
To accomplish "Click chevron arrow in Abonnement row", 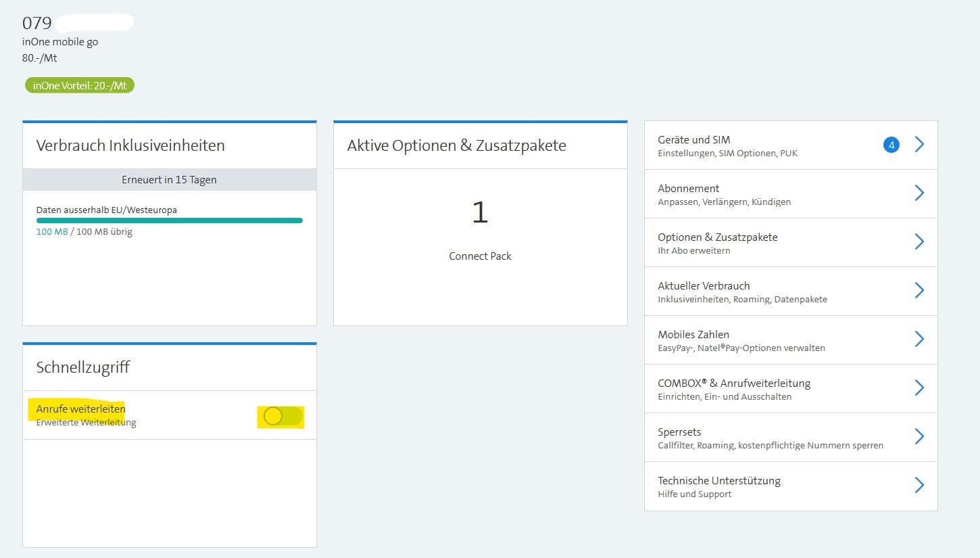I will (x=918, y=193).
